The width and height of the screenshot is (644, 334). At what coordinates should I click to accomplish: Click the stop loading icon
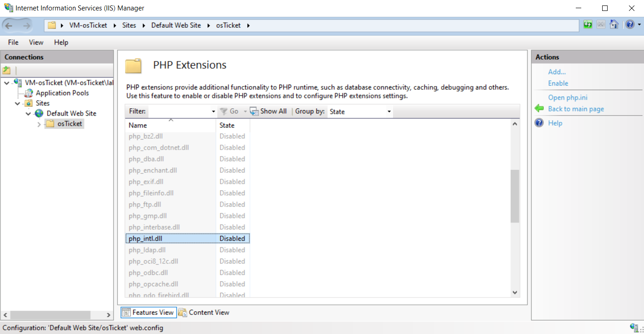(601, 25)
